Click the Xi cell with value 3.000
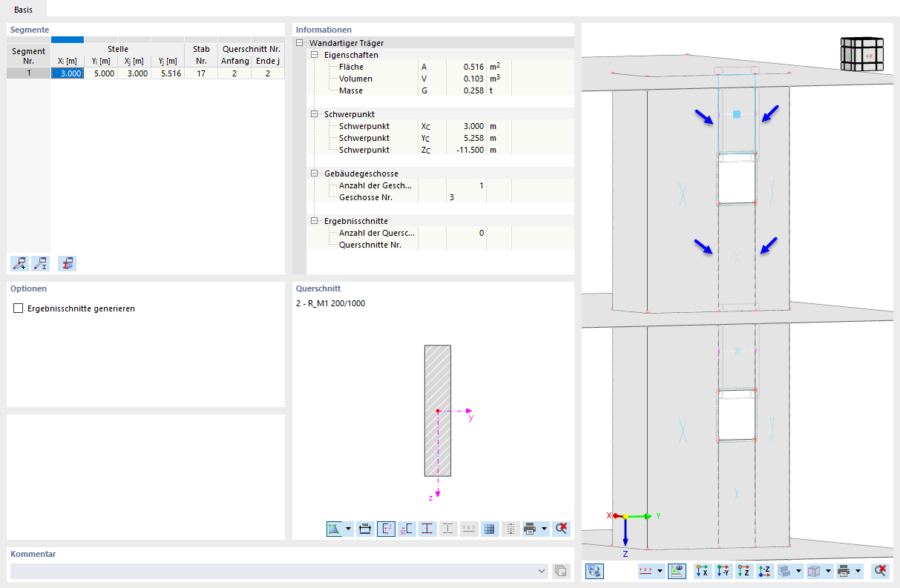 pos(68,73)
